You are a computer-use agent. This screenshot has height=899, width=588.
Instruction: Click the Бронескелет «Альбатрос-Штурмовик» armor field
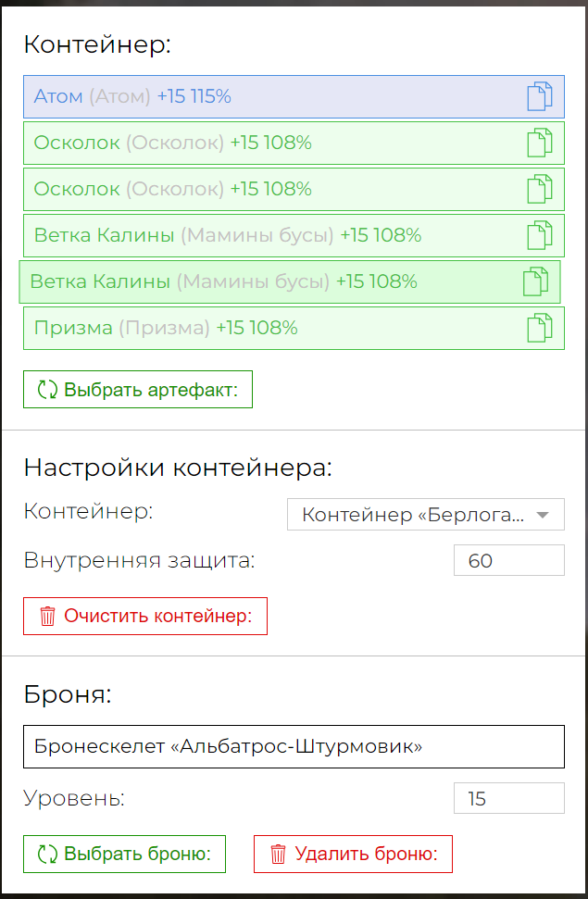click(294, 746)
